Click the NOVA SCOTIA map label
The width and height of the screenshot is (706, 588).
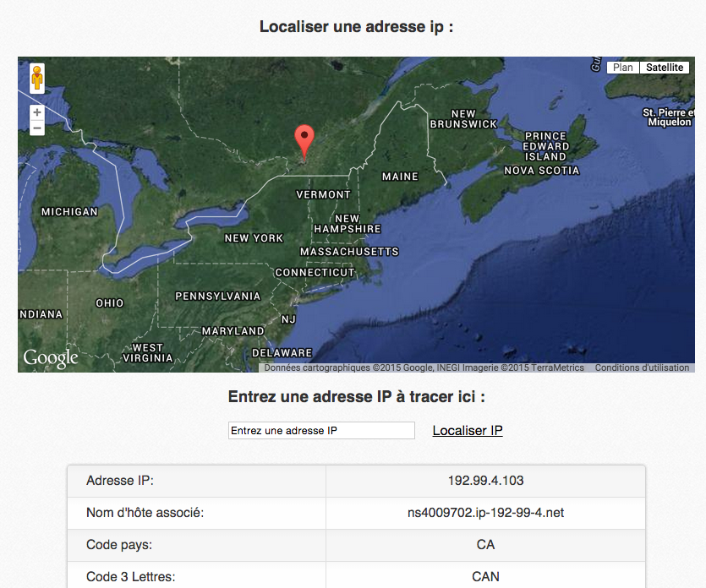point(542,170)
